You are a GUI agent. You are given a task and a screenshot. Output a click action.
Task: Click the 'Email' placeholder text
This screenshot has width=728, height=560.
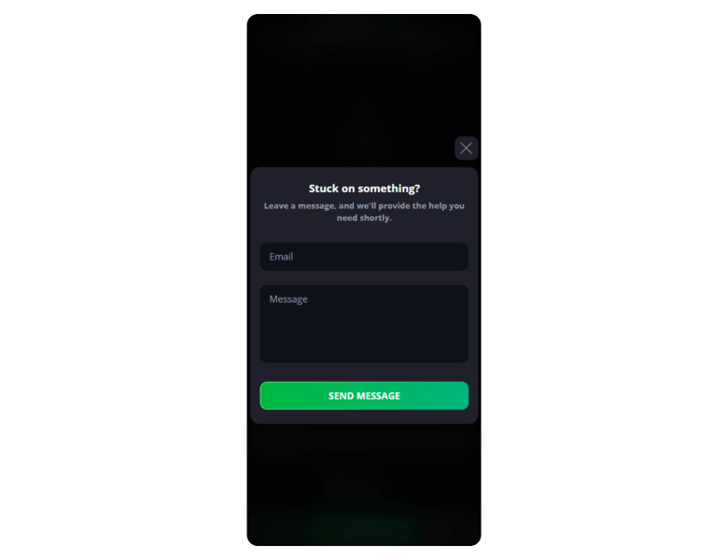281,257
